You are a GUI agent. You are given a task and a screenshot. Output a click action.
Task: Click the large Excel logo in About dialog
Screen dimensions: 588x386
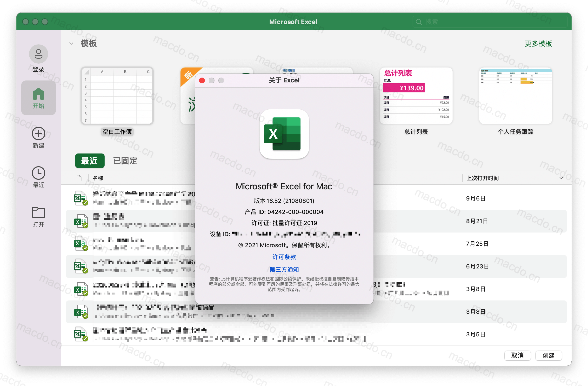click(284, 134)
